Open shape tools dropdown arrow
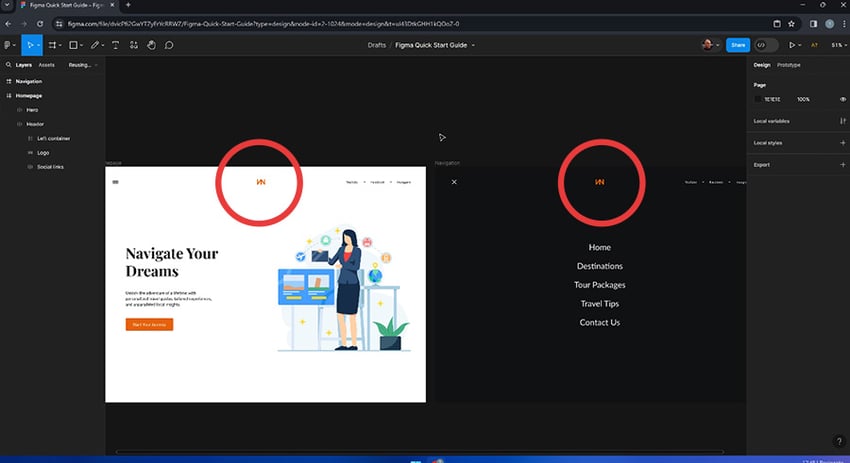The height and width of the screenshot is (463, 850). point(81,46)
